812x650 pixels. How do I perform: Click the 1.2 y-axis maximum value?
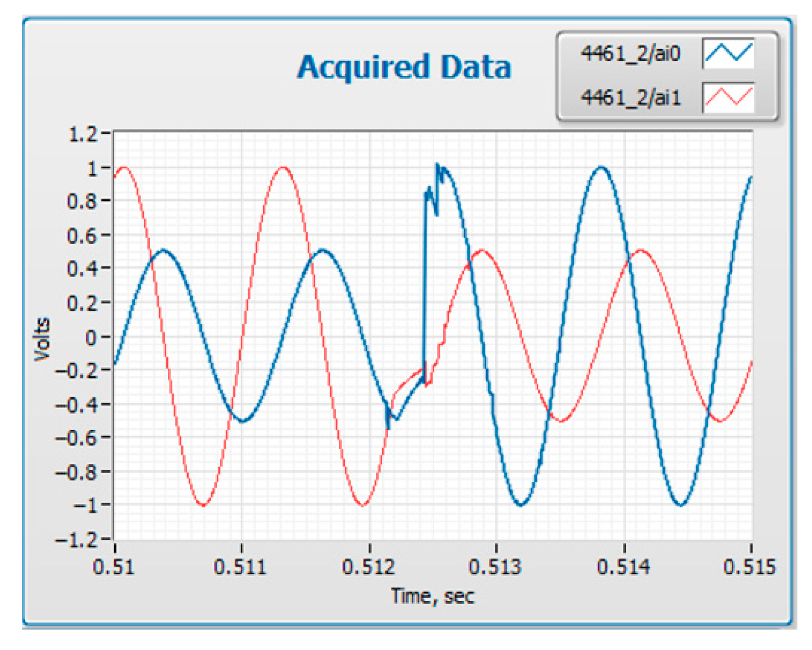coord(83,134)
